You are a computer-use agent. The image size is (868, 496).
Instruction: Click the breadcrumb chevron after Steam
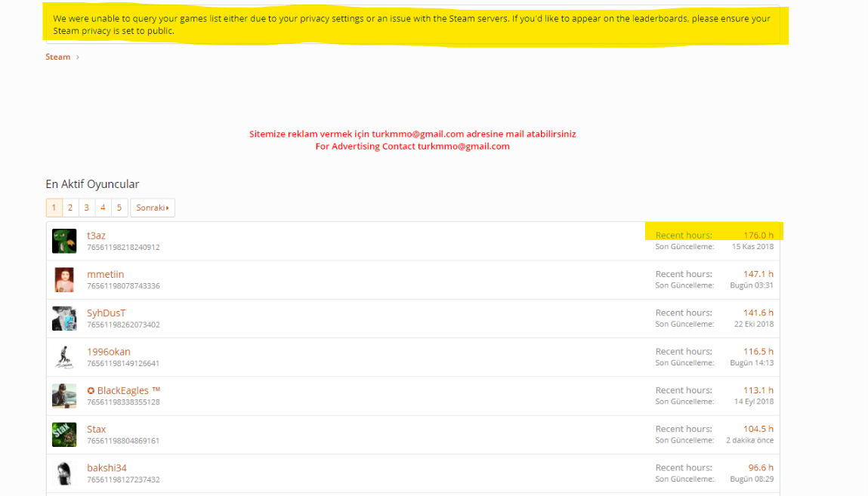coord(78,57)
